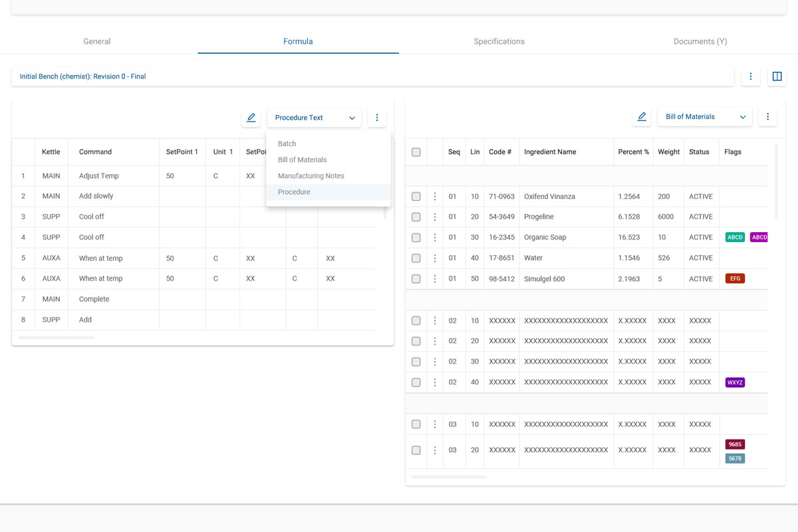Check the Seq 03 Lin 20 row checkbox
The height and width of the screenshot is (532, 798).
[416, 450]
